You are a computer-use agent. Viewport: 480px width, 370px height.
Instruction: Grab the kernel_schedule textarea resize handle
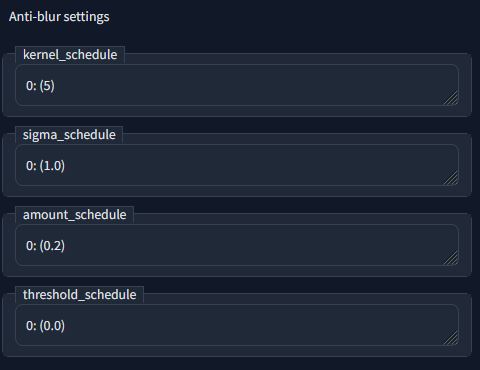coord(451,98)
